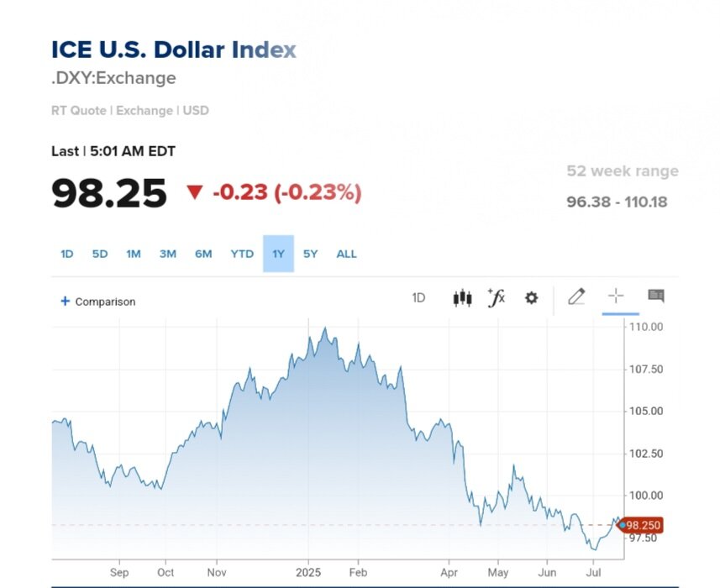Toggle the crosshair cursor tool
This screenshot has height=588, width=720.
point(616,296)
